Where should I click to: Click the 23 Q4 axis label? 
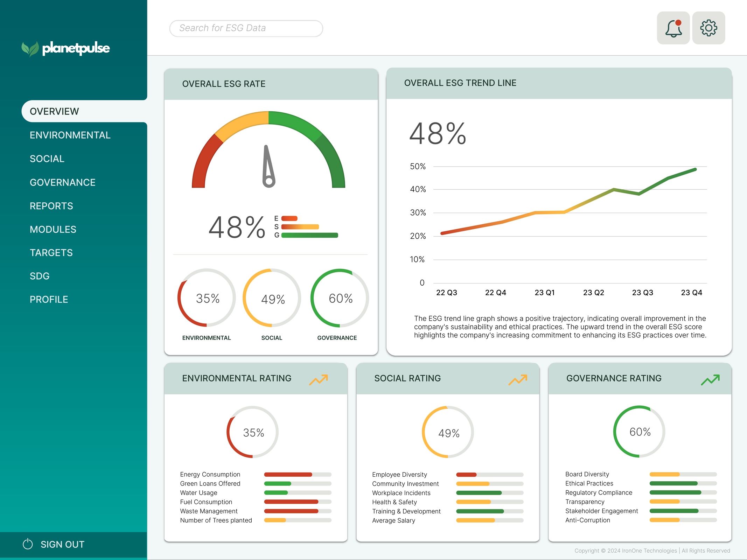691,293
